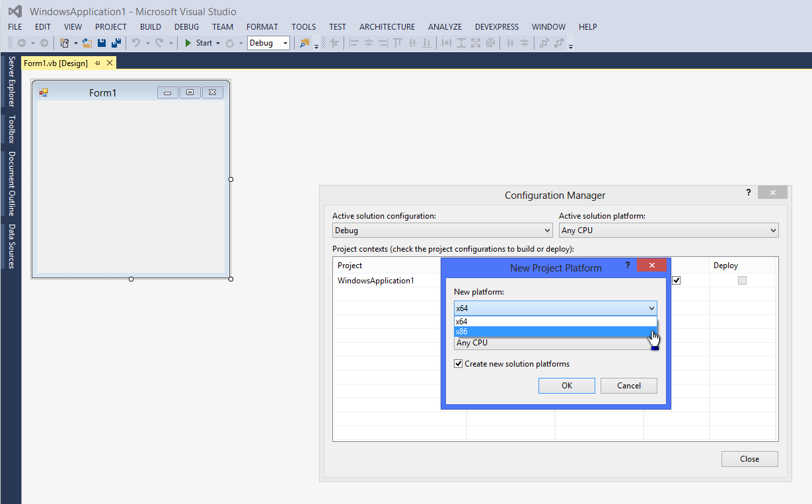Click the pin icon on Form1.vb tab
The height and width of the screenshot is (504, 812).
97,63
